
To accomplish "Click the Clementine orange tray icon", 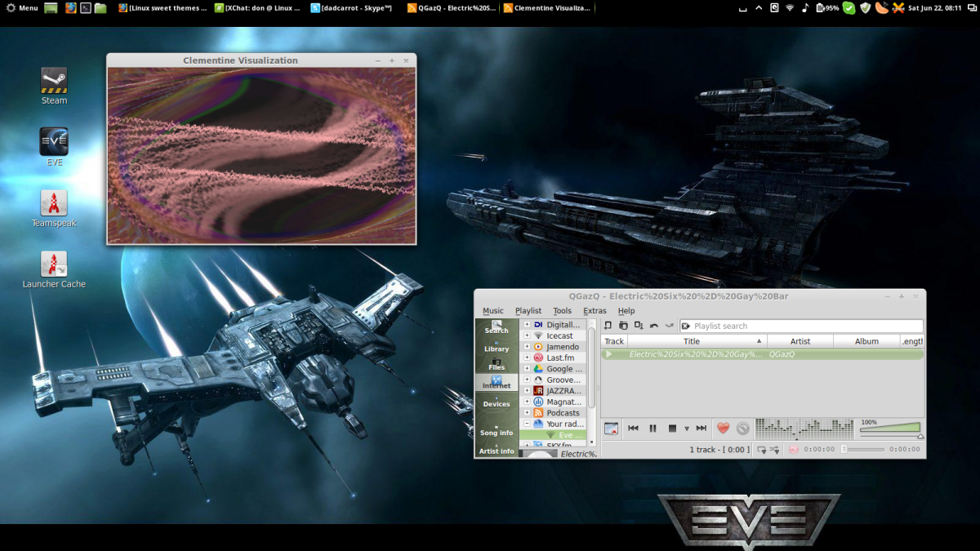I will pos(882,7).
